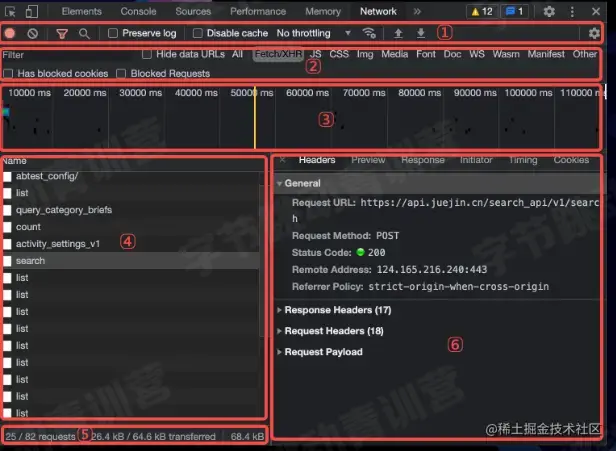Open the Response tab of request
This screenshot has width=616, height=451.
pos(423,160)
